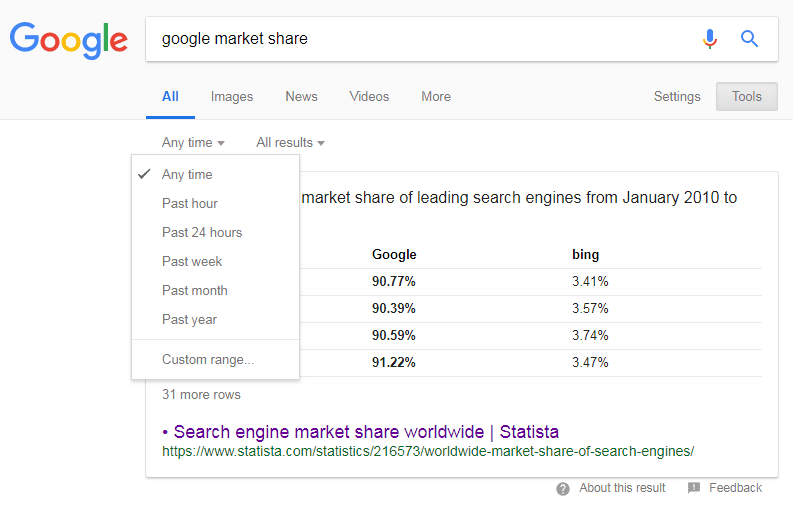Select Past week time filter
This screenshot has width=793, height=515.
215,262
